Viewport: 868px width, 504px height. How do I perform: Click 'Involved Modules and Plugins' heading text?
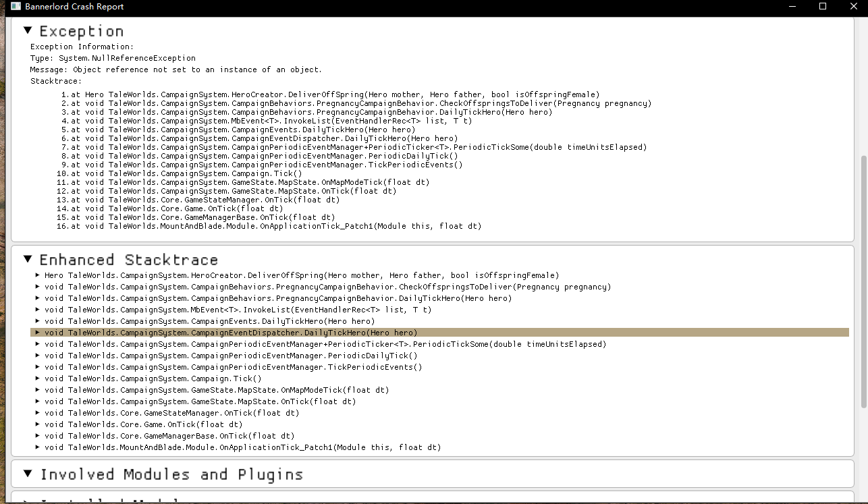click(171, 474)
